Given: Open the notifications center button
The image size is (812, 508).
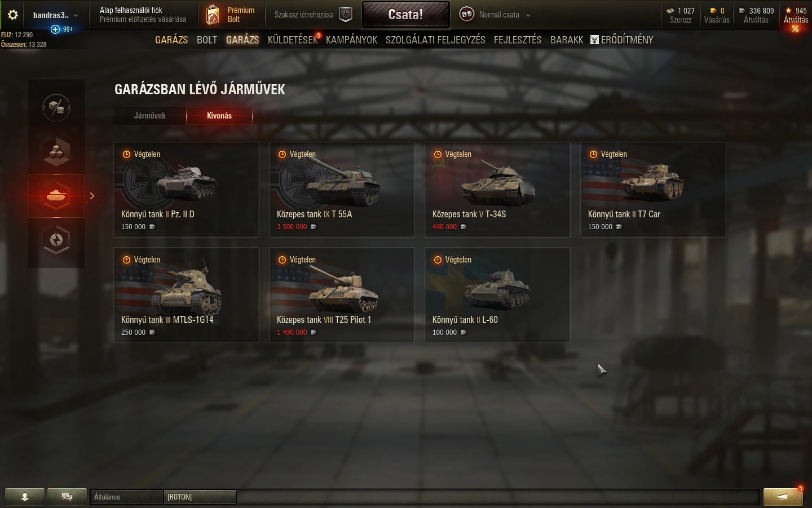Looking at the screenshot, I should point(783,497).
